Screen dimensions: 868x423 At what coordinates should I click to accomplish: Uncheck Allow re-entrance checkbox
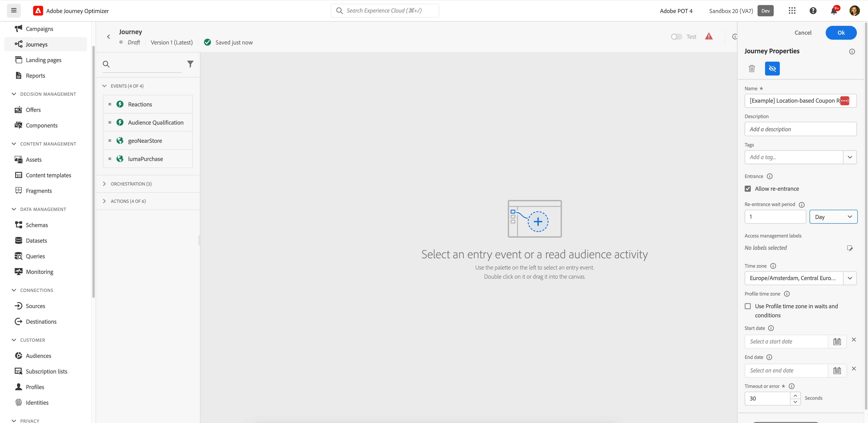pos(748,189)
